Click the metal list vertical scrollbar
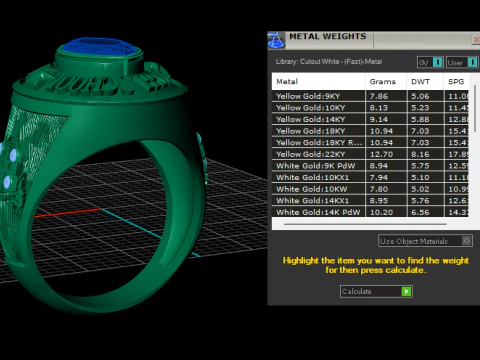Screen dimensions: 480x360 [475, 108]
